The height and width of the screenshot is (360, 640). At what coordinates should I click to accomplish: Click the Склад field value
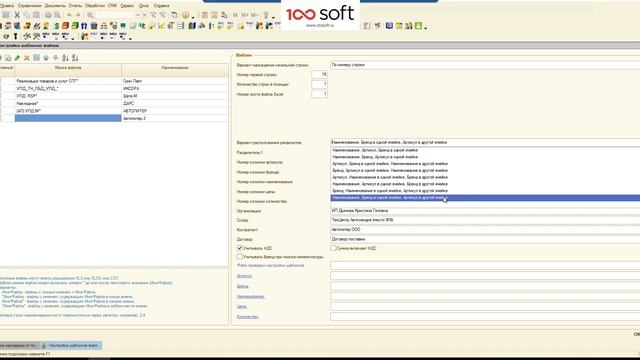tap(485, 220)
